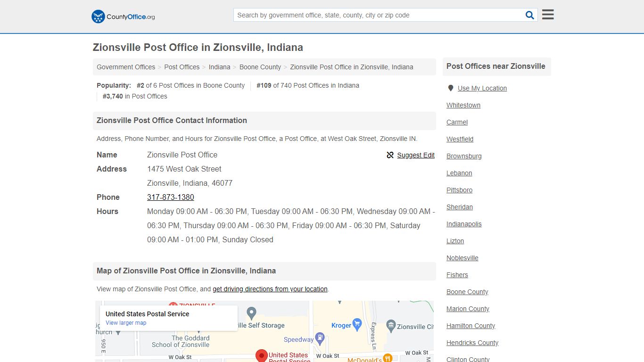Screen dimensions: 644x362
Task: Click the Self Storage map pin icon
Action: pyautogui.click(x=252, y=313)
